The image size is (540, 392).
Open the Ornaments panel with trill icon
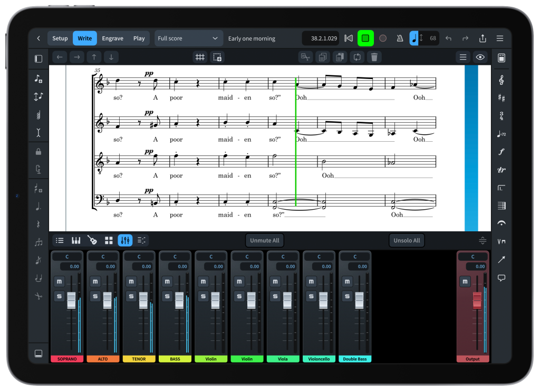[501, 170]
